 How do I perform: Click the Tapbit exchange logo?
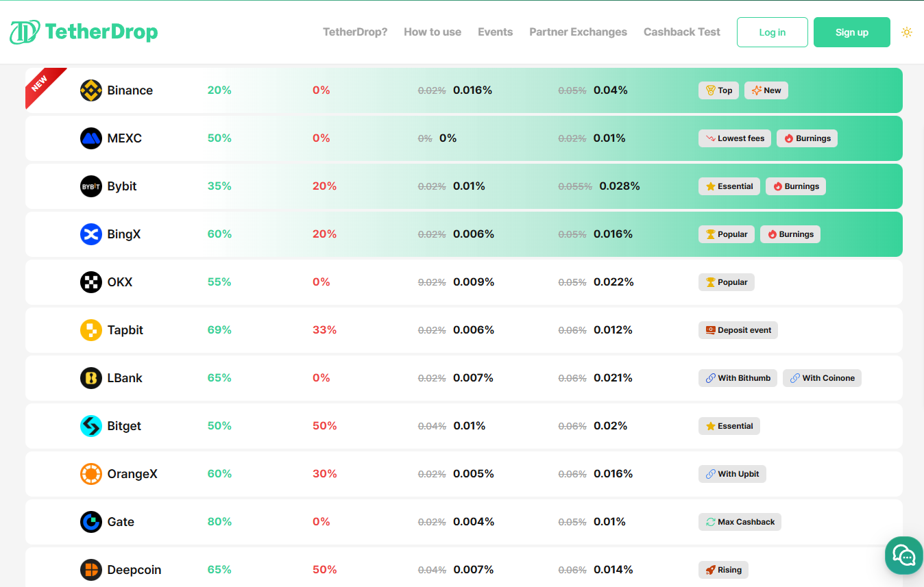(x=91, y=330)
